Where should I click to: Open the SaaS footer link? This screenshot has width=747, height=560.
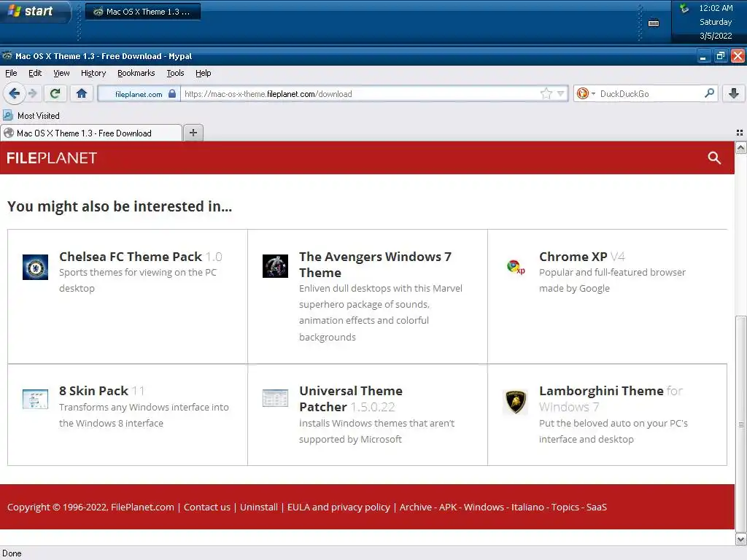597,507
